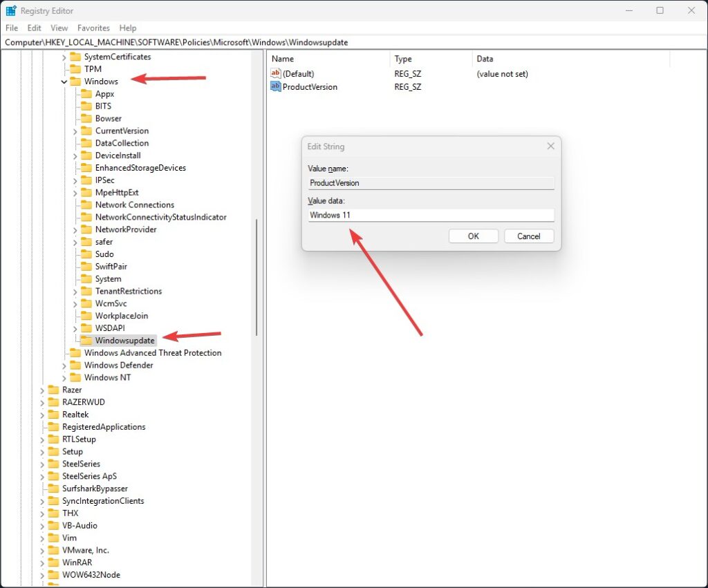Select the VMware, Inc. key
Image resolution: width=708 pixels, height=588 pixels.
point(86,550)
